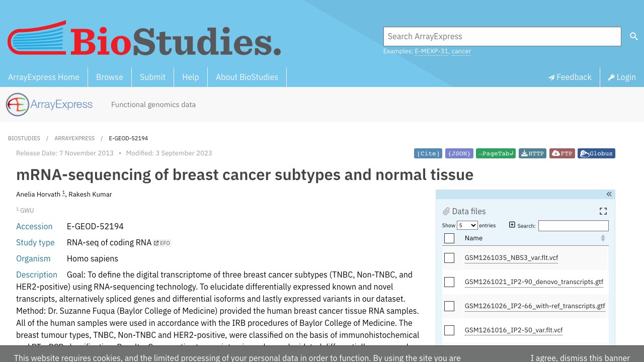This screenshot has height=362, width=644.
Task: Check GSM1261035_NBS3_var.flt.vcf file checkbox
Action: [449, 258]
